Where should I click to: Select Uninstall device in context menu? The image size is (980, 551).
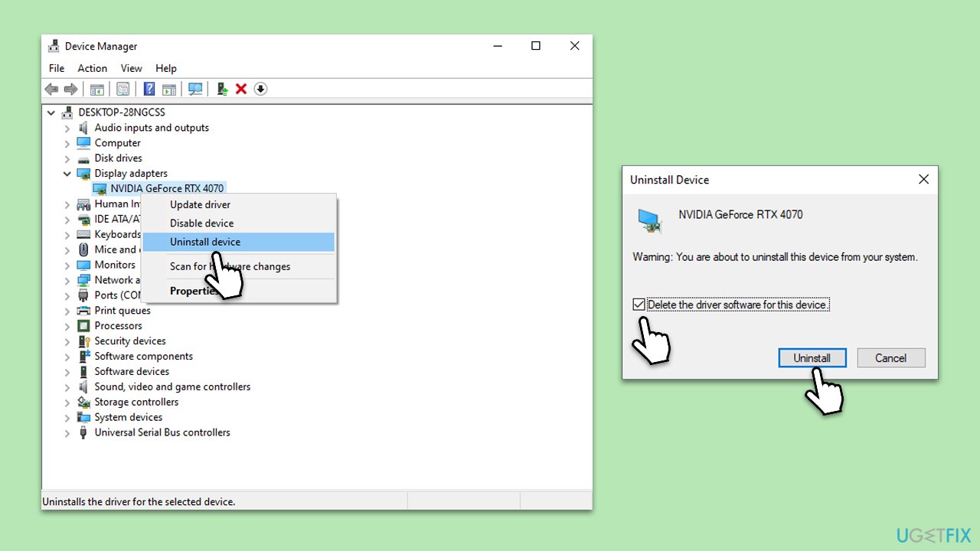(239, 242)
